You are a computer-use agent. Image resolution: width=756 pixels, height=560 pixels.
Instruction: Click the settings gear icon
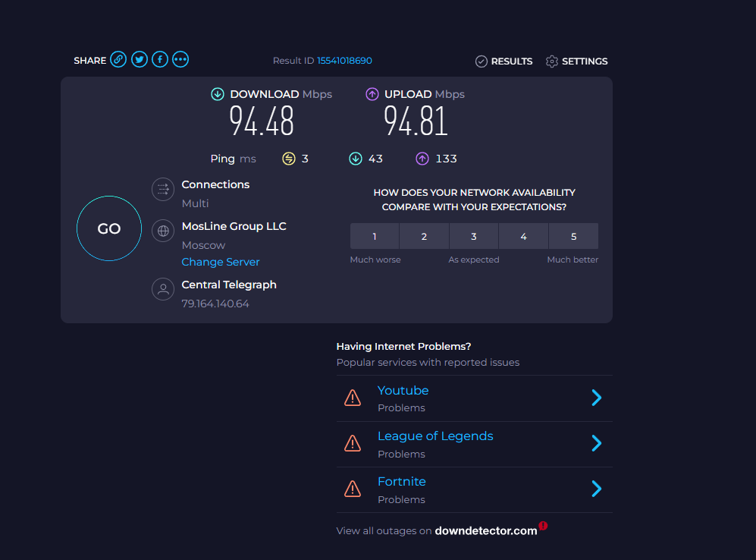point(552,61)
